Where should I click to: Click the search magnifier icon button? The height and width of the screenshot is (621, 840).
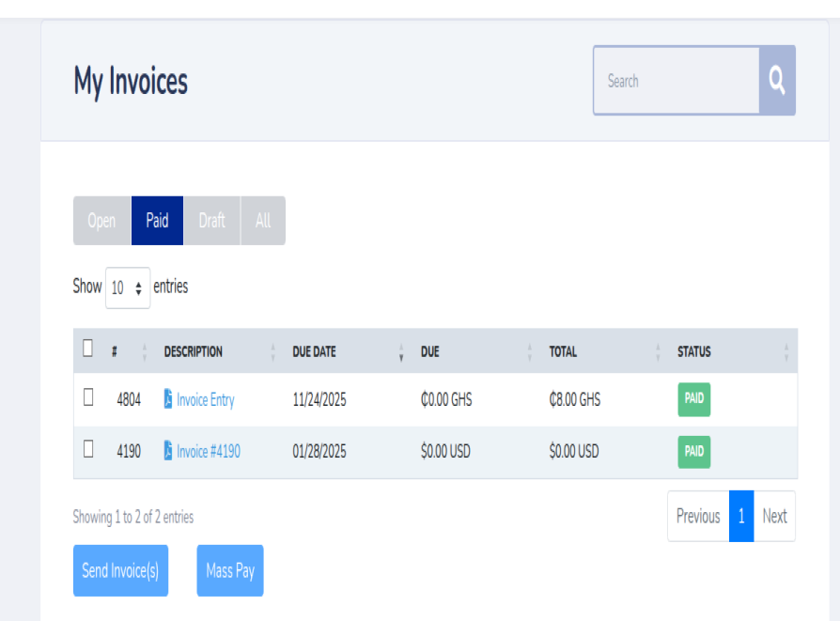(x=776, y=81)
